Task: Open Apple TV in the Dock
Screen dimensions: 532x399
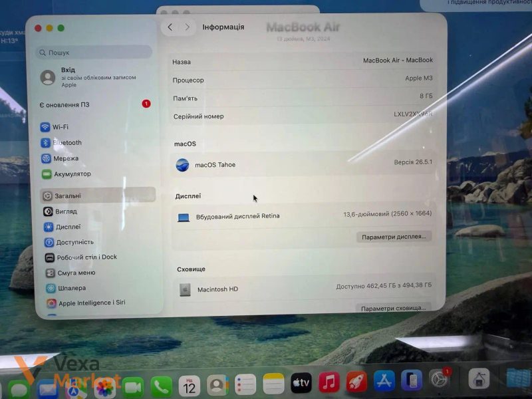Action: click(x=301, y=383)
